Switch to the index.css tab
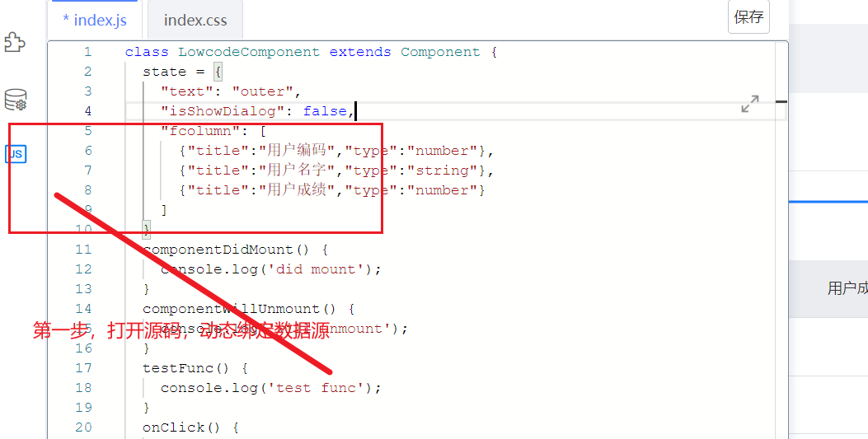The height and width of the screenshot is (439, 868). pos(195,21)
